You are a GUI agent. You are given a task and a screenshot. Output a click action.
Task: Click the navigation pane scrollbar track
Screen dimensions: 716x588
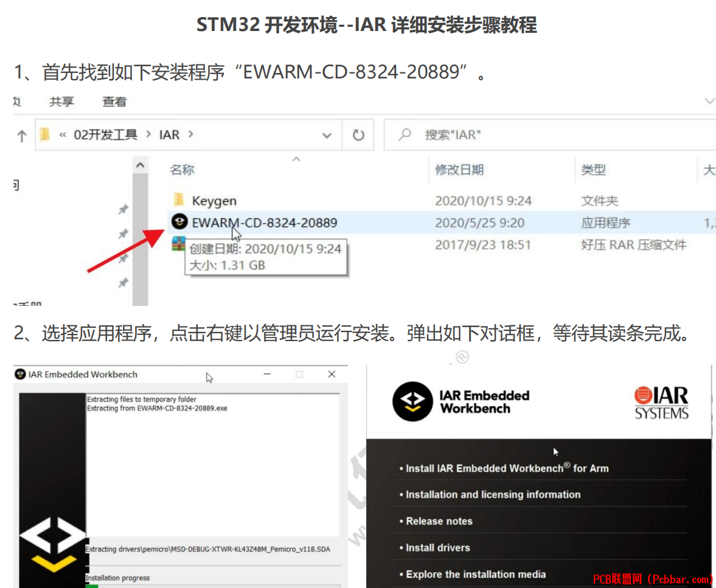141,240
